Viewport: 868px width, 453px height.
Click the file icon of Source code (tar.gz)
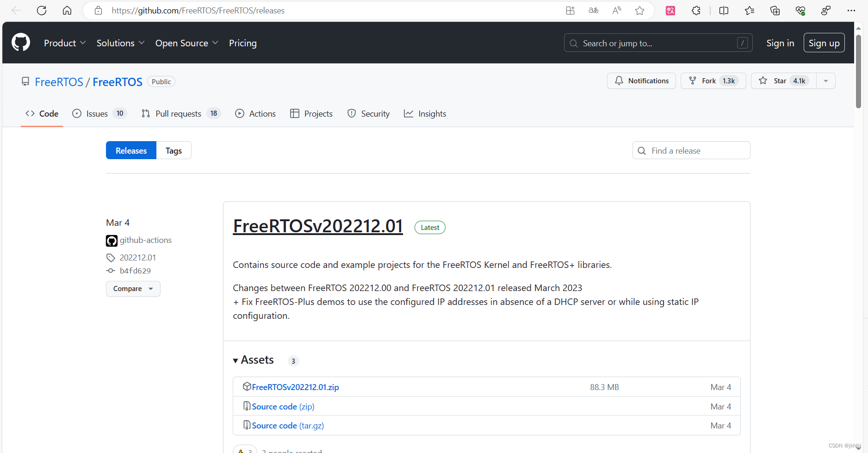247,425
